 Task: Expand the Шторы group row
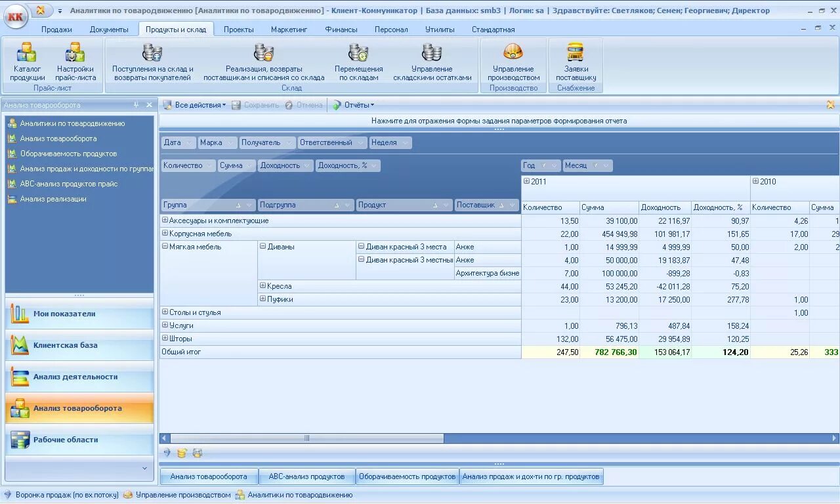165,339
